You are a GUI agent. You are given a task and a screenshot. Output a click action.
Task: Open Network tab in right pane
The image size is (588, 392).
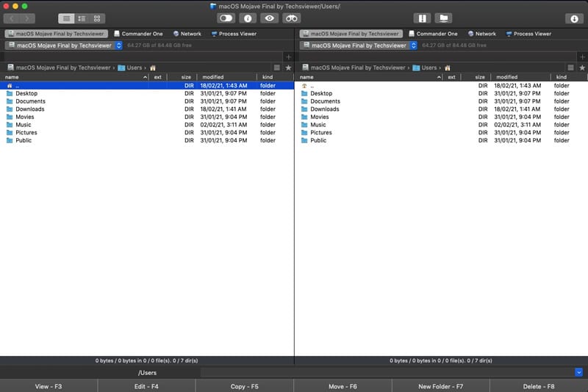482,34
